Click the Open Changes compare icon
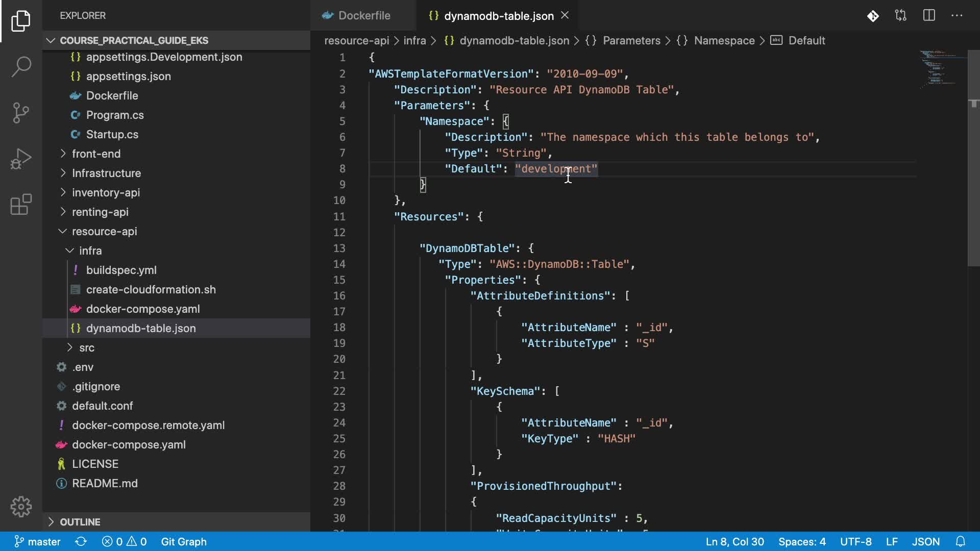 pyautogui.click(x=901, y=16)
